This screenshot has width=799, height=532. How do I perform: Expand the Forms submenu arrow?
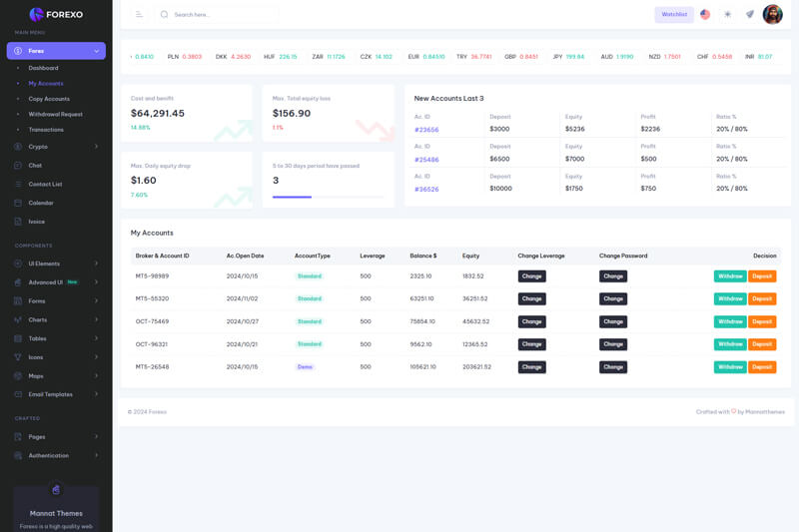coord(96,300)
